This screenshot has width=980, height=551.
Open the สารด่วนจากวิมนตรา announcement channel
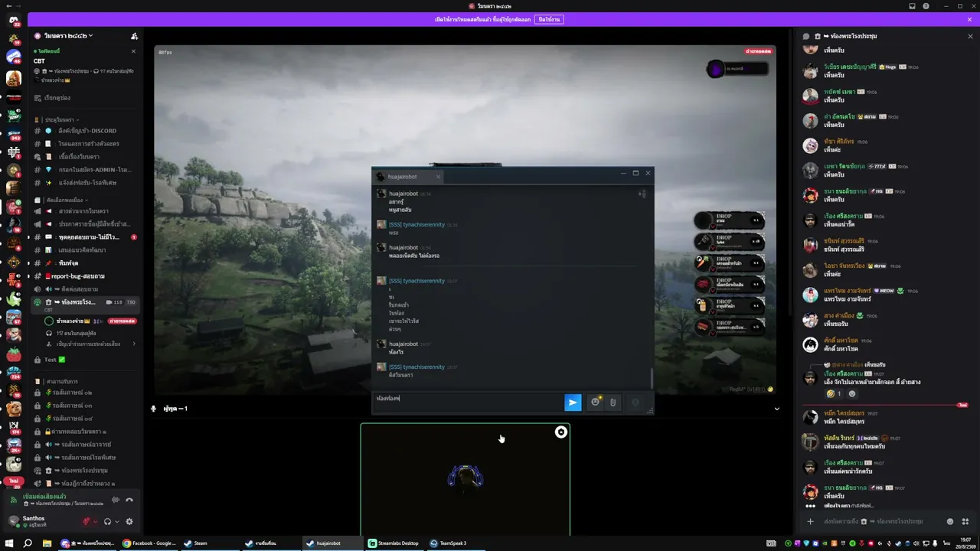click(x=86, y=211)
